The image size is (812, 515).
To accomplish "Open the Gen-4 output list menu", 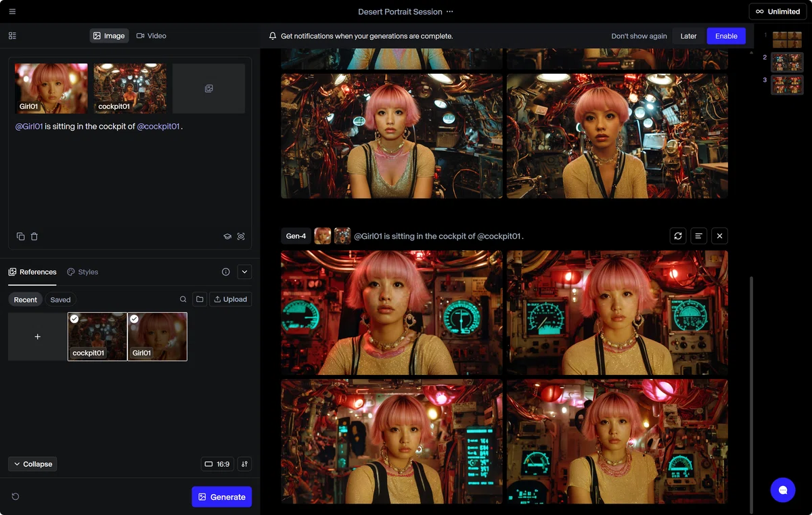I will (699, 236).
